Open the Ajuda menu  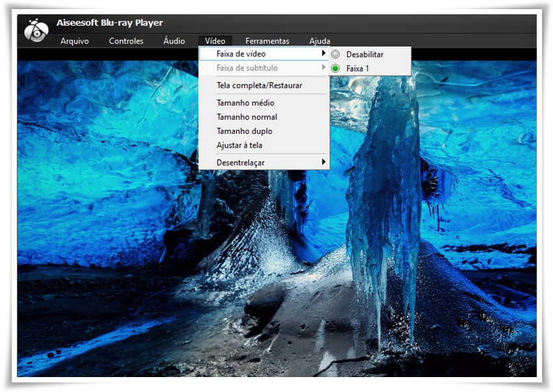pyautogui.click(x=319, y=41)
